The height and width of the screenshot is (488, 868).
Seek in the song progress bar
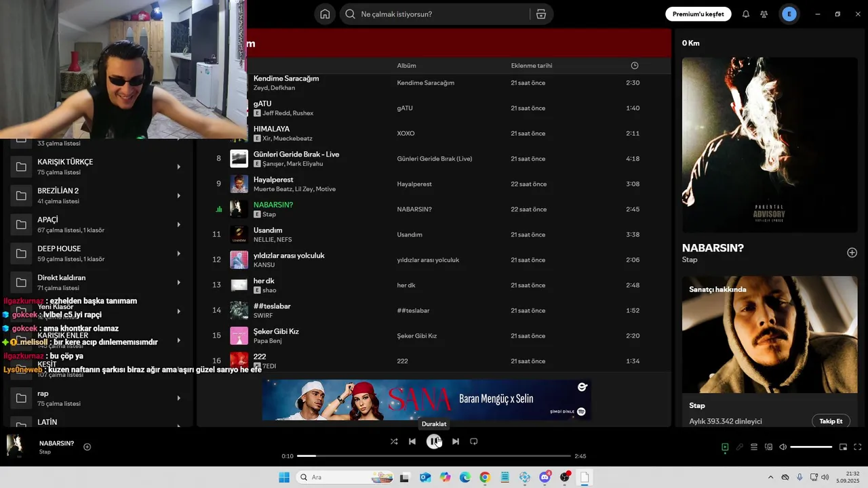(434, 456)
